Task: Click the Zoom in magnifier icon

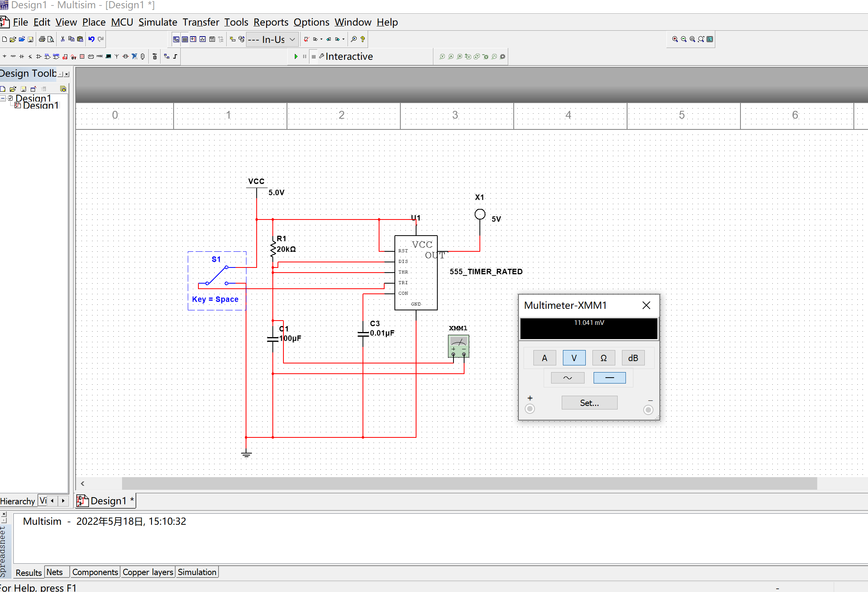Action: (x=675, y=39)
